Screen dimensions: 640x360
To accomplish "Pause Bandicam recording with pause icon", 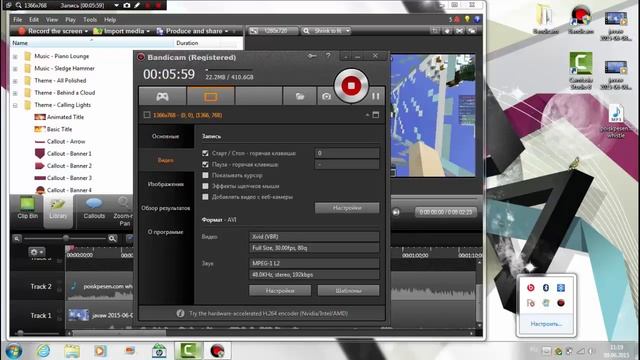I will [376, 96].
